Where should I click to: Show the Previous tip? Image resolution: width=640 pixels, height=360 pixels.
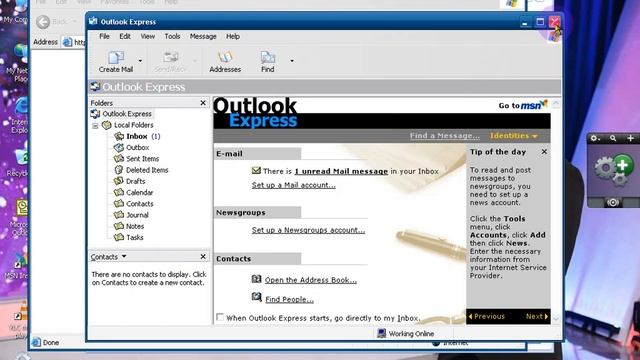pyautogui.click(x=487, y=316)
